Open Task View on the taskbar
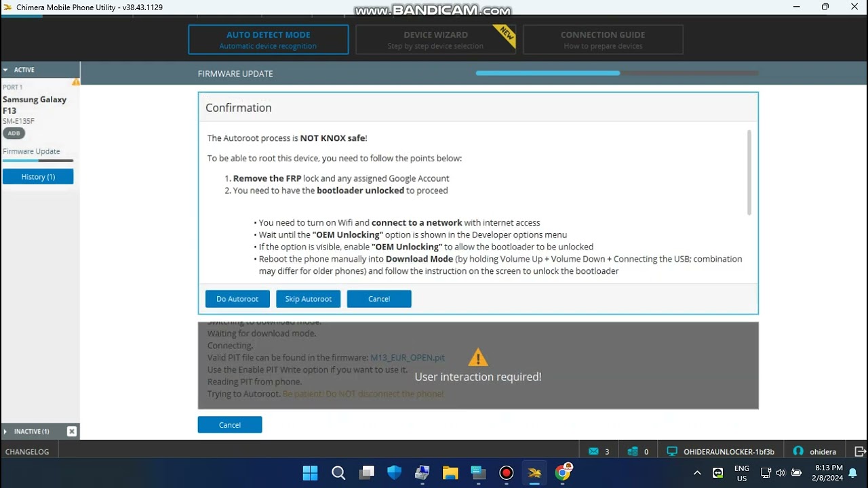This screenshot has height=488, width=868. coord(367,472)
